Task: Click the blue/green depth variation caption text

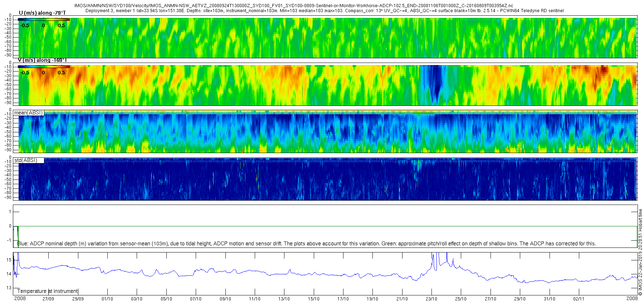Action: 307,244
